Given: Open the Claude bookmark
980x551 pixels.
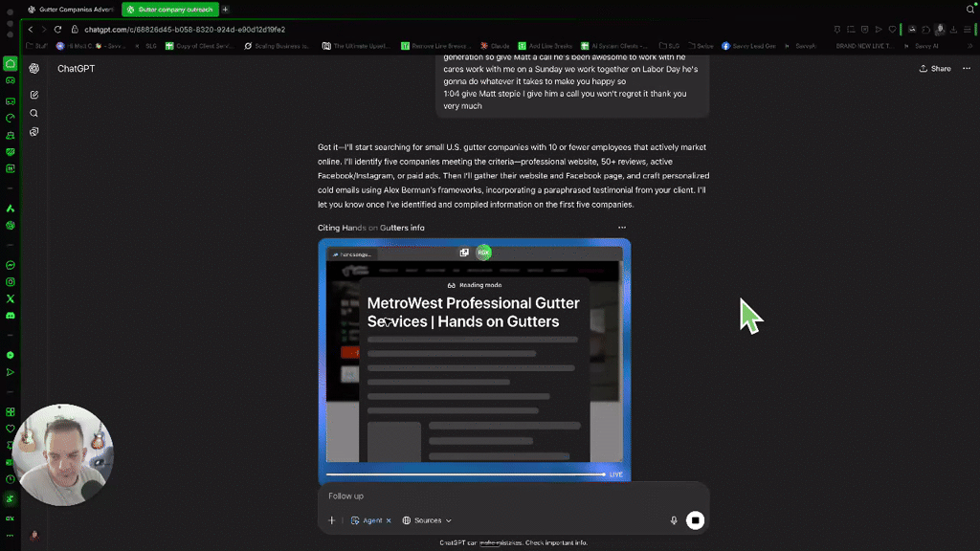Looking at the screenshot, I should tap(495, 46).
